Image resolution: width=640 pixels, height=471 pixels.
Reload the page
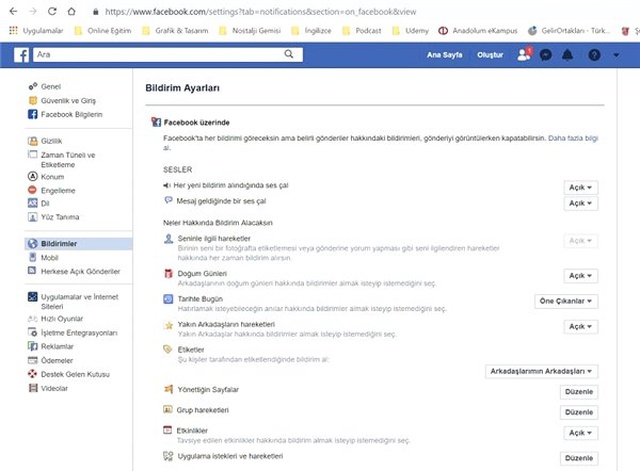[x=52, y=11]
